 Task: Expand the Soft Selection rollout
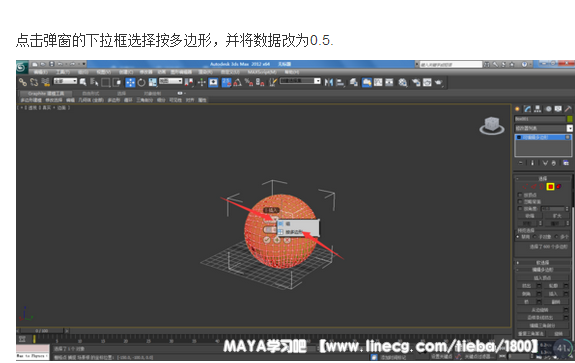click(x=543, y=263)
